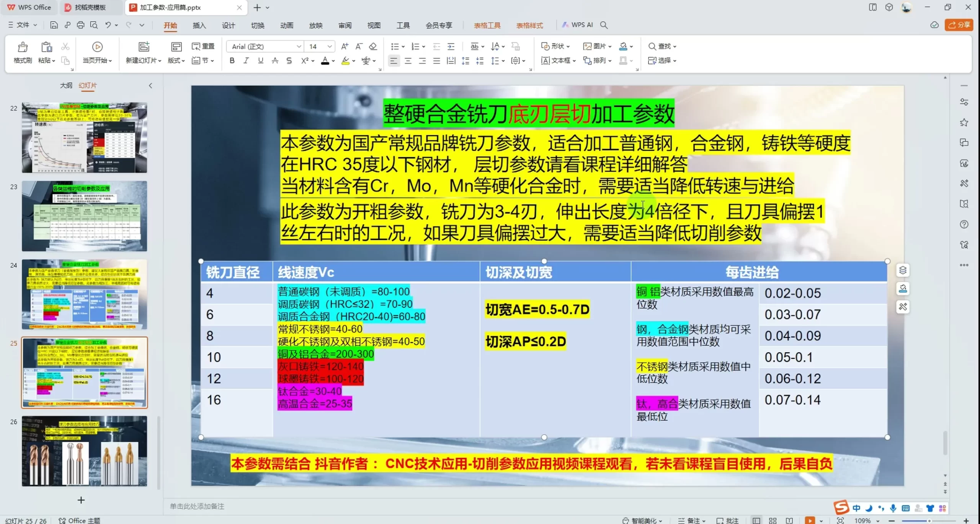Switch to the 大纲 outline tab
This screenshot has height=524, width=980.
click(x=65, y=85)
